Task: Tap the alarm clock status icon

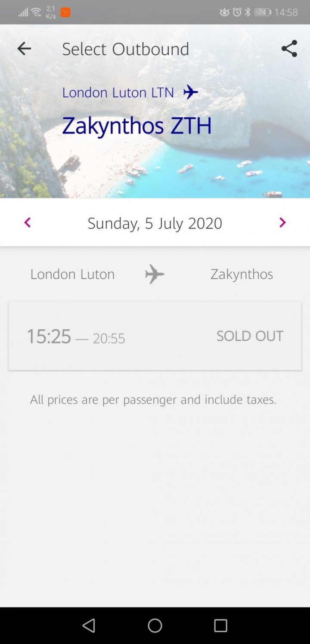Action: pyautogui.click(x=237, y=12)
